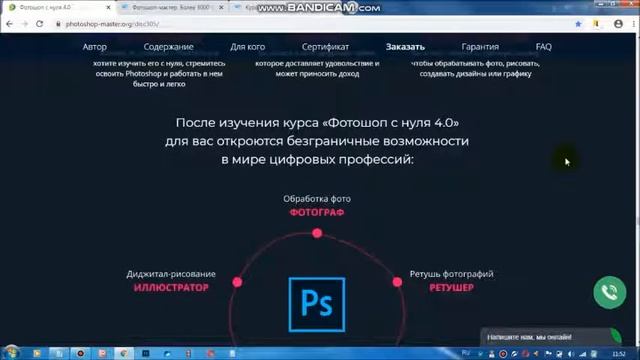Click the 'РЕТУШЕР' profession label
The height and width of the screenshot is (360, 640).
pyautogui.click(x=451, y=288)
